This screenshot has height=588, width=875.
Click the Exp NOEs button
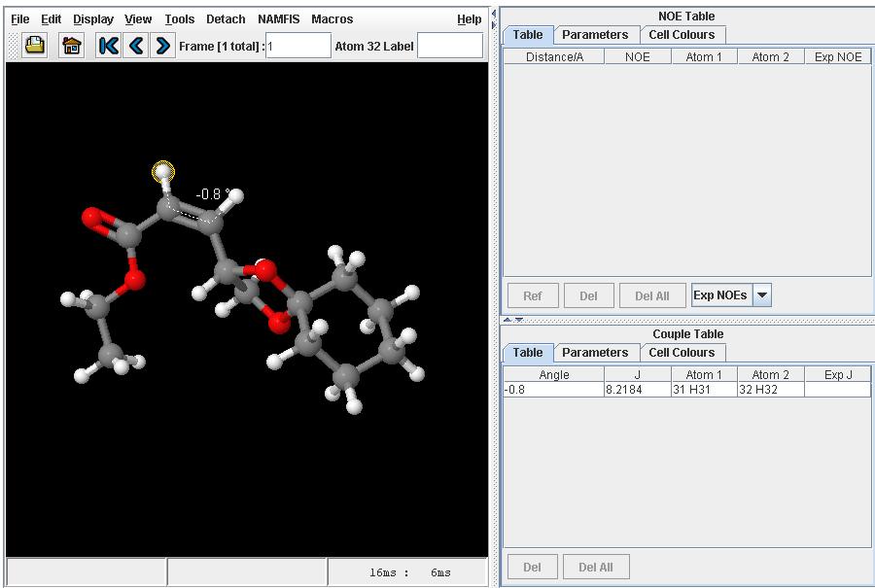pyautogui.click(x=720, y=295)
